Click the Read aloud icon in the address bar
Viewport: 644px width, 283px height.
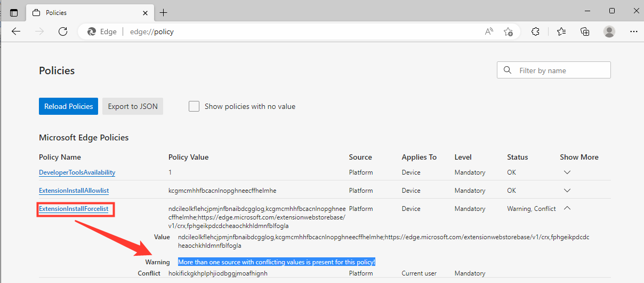pos(489,32)
